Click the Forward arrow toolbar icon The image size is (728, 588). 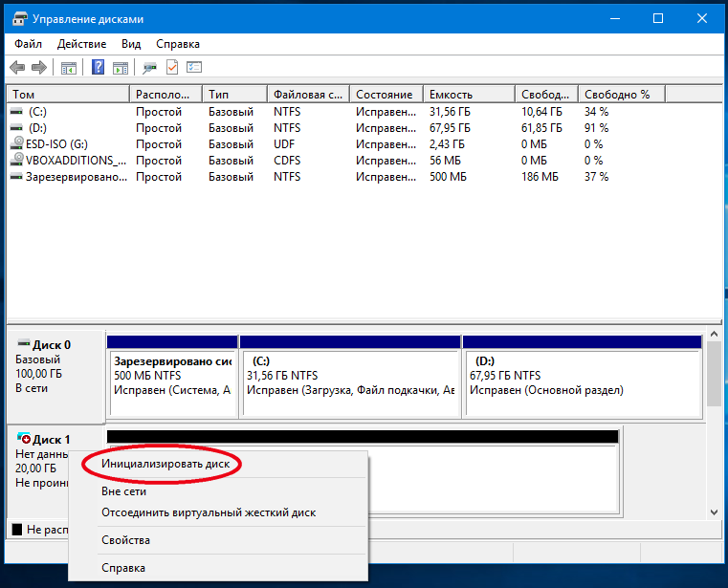[39, 67]
